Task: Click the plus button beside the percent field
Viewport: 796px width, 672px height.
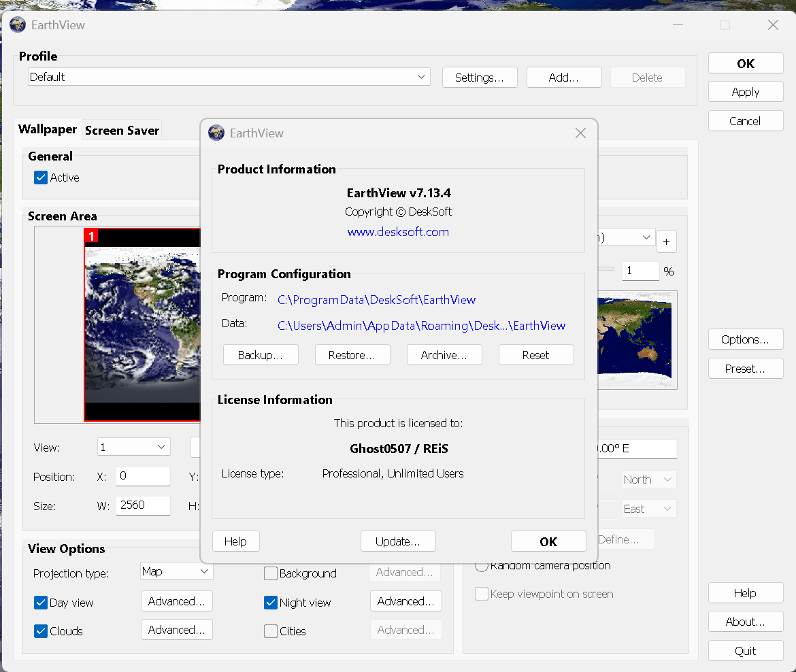Action: pos(666,241)
